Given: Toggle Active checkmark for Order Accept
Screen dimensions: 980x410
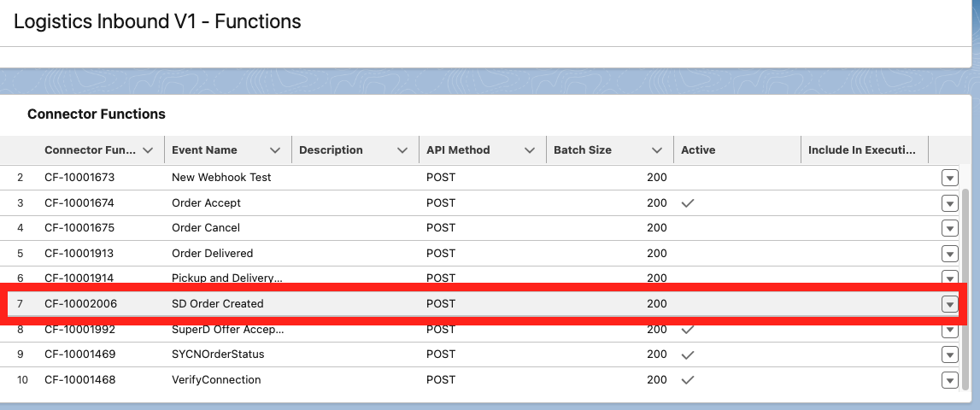Looking at the screenshot, I should (x=688, y=203).
